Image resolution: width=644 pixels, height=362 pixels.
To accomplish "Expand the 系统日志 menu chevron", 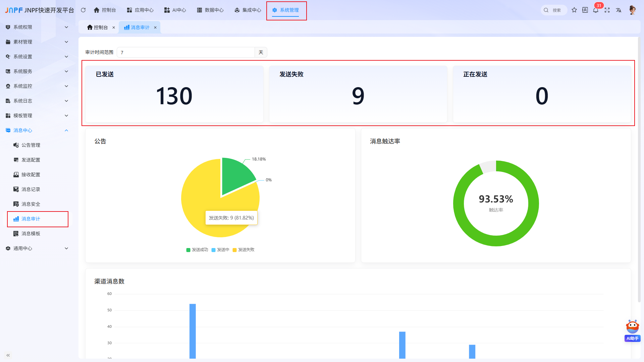I will [66, 101].
